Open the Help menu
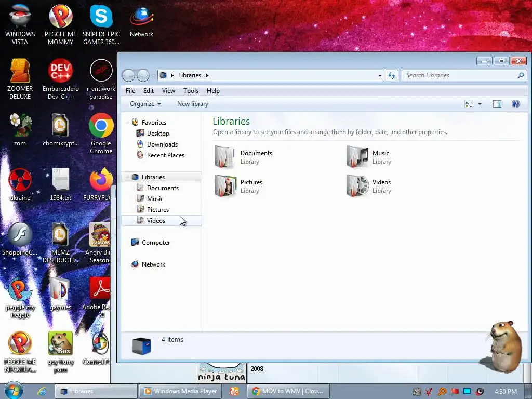532x399 pixels. pyautogui.click(x=213, y=91)
